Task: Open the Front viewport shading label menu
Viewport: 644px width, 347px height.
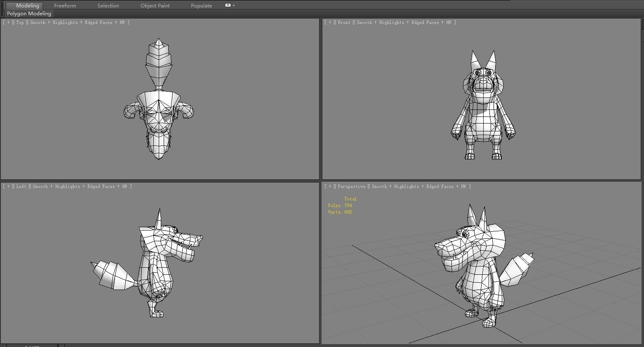Action: [x=404, y=22]
